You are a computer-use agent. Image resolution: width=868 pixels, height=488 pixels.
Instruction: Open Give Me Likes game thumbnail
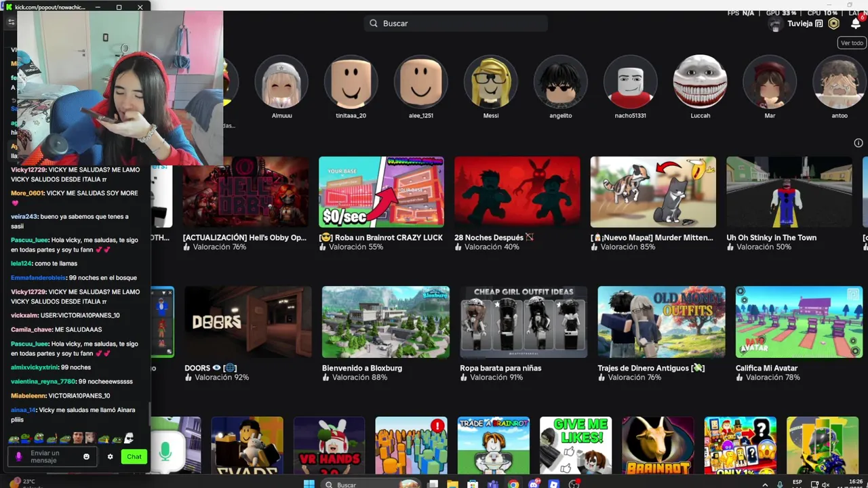point(576,445)
